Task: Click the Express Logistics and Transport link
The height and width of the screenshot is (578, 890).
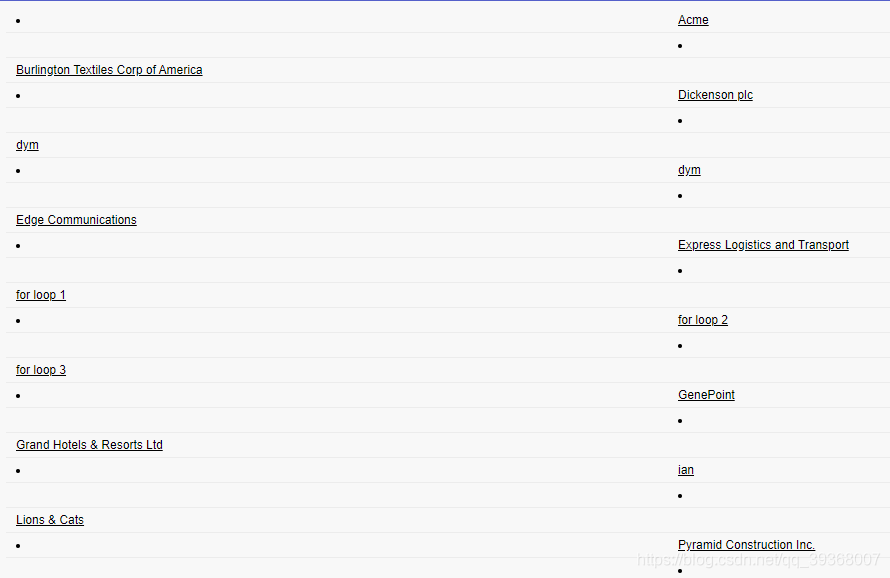Action: pyautogui.click(x=763, y=244)
